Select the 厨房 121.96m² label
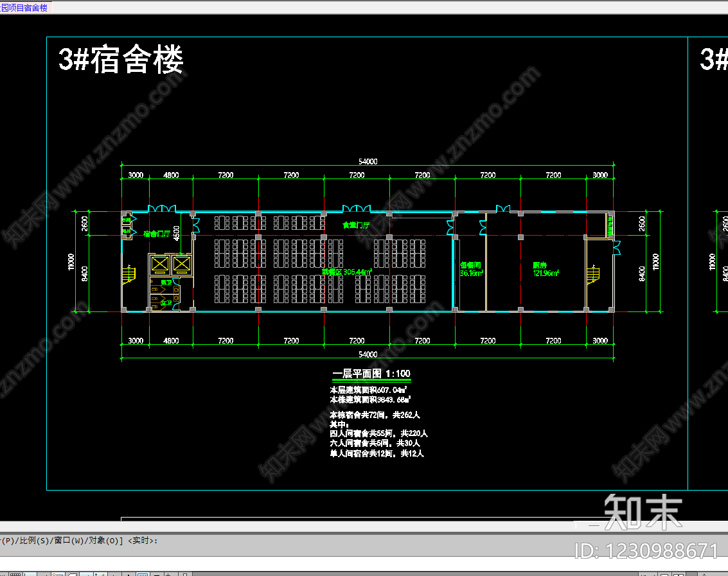The width and height of the screenshot is (728, 576). (546, 269)
